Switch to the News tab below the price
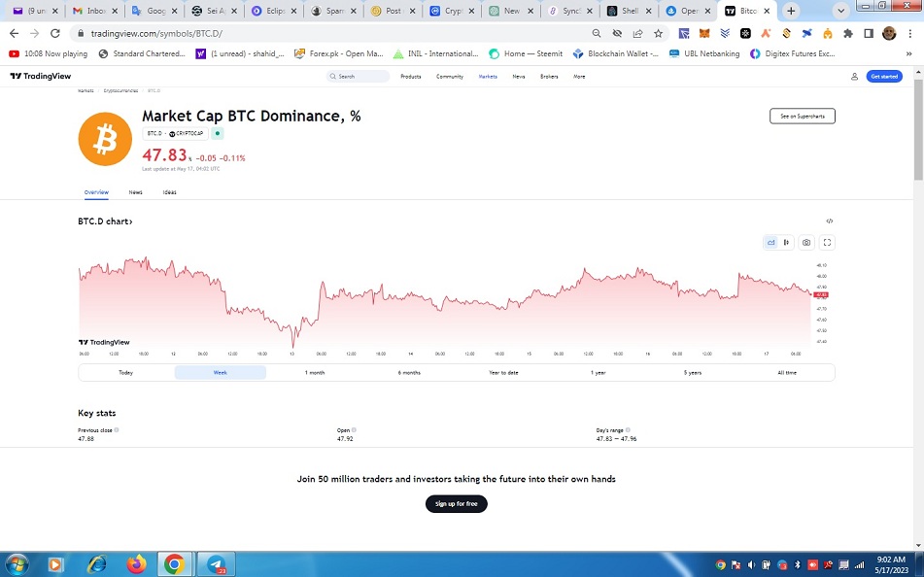This screenshot has height=577, width=924. pos(135,192)
